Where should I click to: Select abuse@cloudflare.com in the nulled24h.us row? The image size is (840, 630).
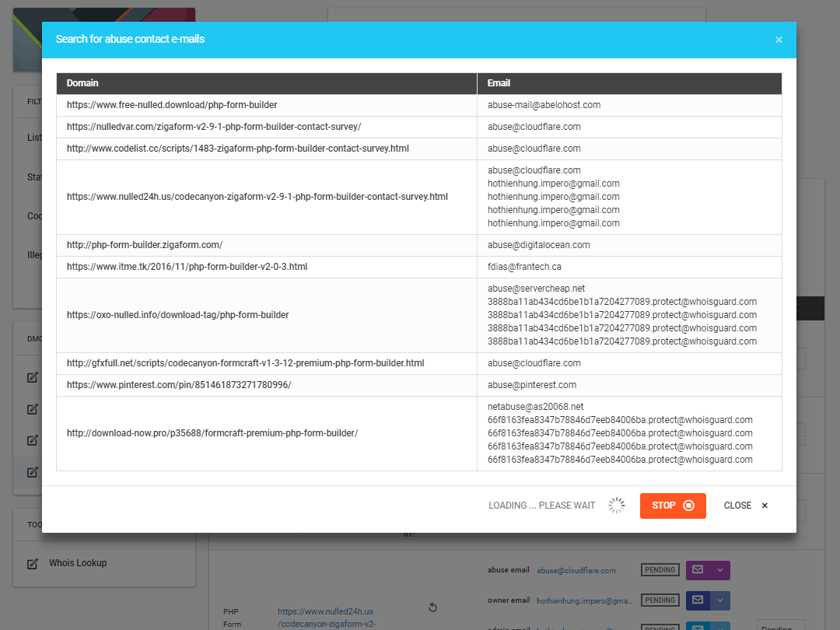(x=534, y=170)
